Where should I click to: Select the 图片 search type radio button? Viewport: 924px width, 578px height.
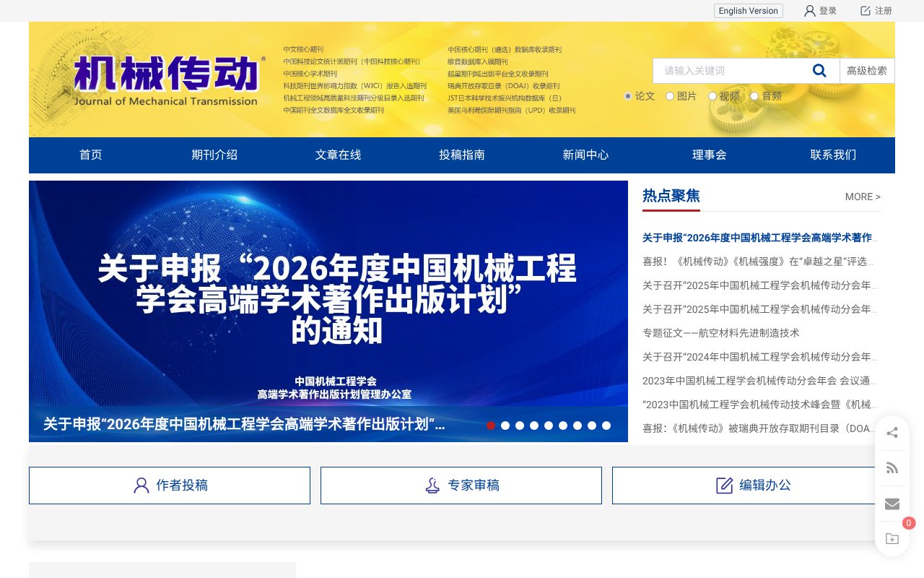[670, 96]
